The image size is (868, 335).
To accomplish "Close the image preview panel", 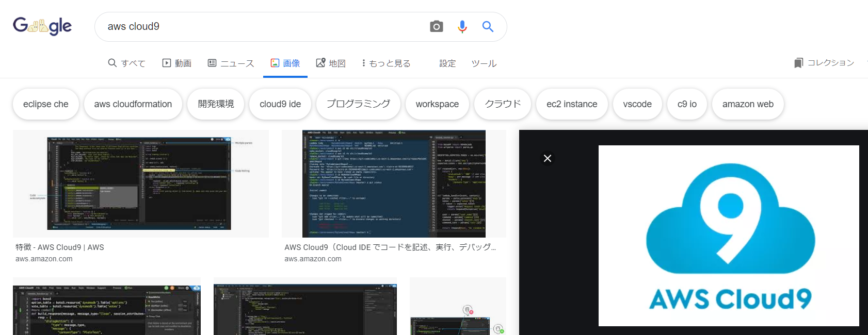I will 548,158.
